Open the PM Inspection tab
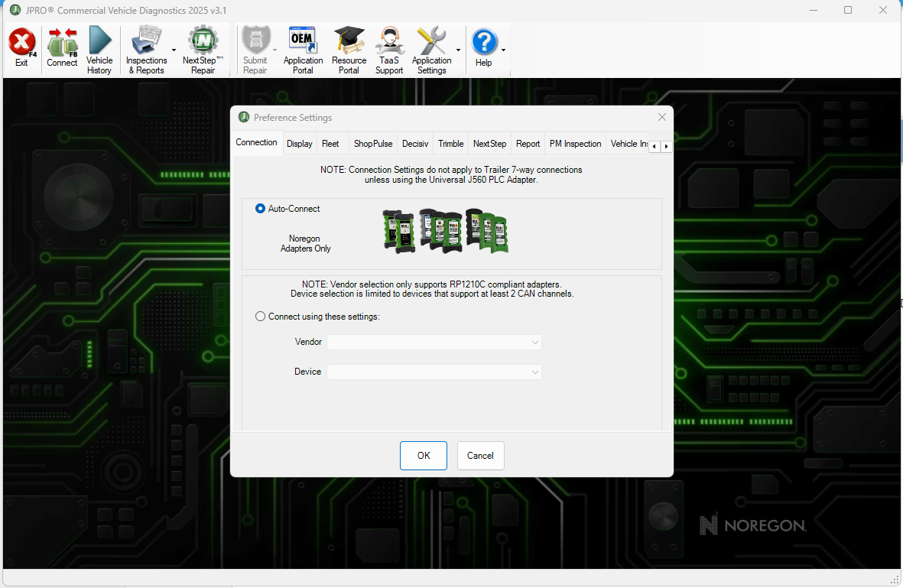Viewport: 903px width, 588px height. [x=575, y=144]
